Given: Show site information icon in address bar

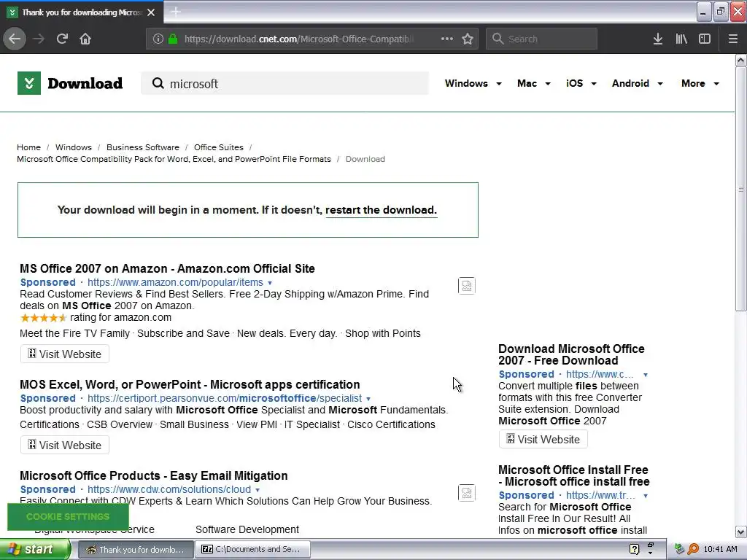Looking at the screenshot, I should (x=158, y=39).
